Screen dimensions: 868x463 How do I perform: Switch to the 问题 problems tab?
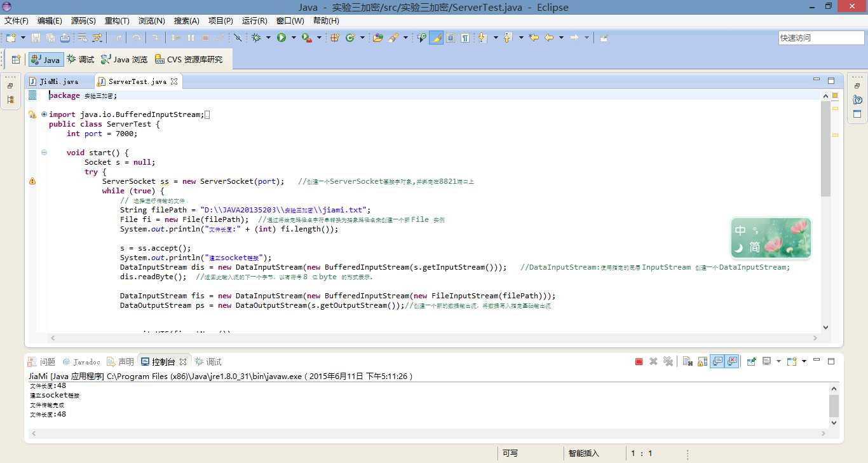click(42, 361)
